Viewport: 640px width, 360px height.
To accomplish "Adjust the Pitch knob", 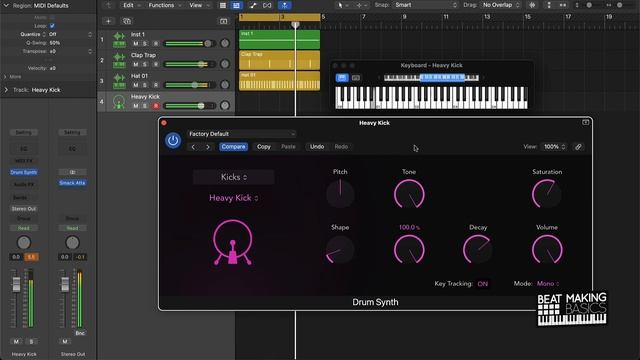I will pyautogui.click(x=340, y=194).
